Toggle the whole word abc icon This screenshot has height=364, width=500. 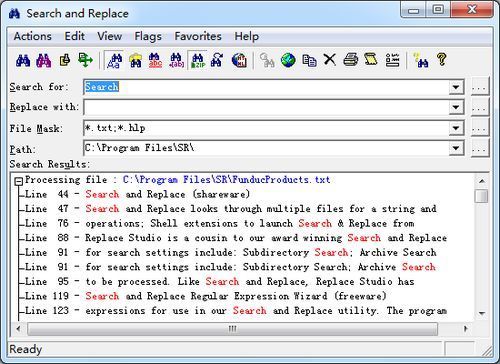click(x=155, y=60)
